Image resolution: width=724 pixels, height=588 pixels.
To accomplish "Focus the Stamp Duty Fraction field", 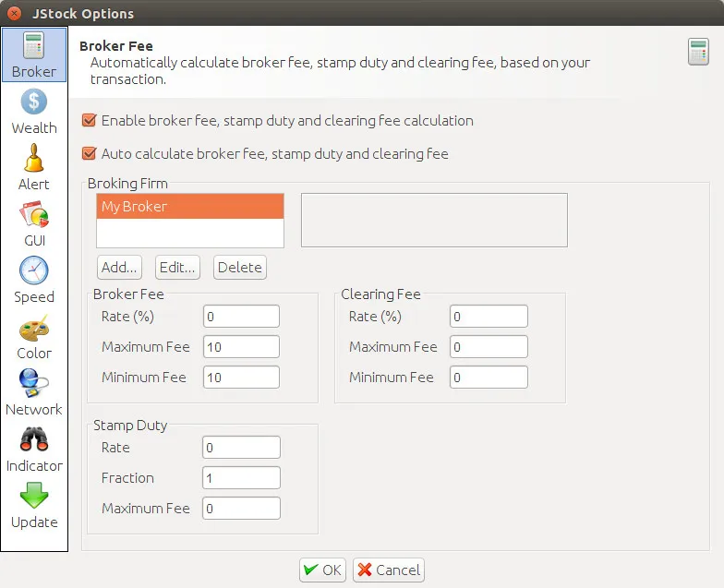I will click(x=241, y=478).
